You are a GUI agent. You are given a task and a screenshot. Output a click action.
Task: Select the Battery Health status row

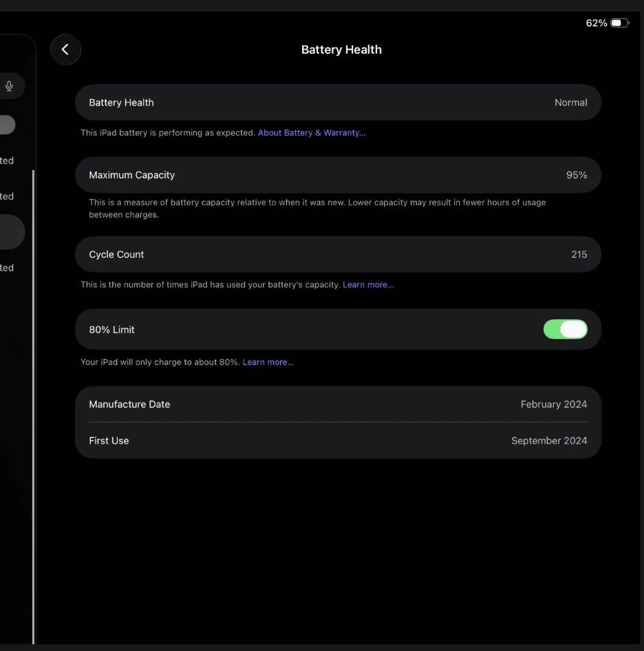338,102
